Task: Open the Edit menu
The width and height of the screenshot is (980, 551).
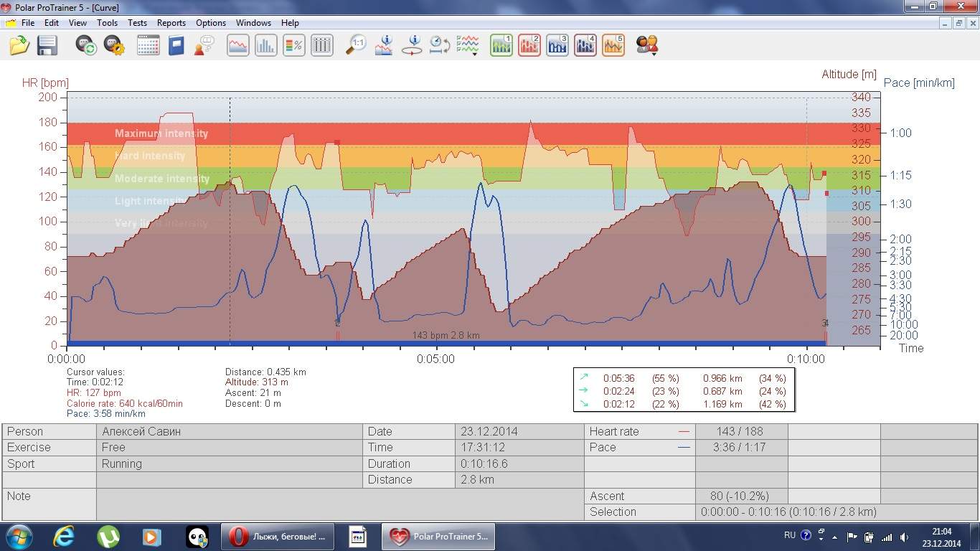Action: [52, 23]
